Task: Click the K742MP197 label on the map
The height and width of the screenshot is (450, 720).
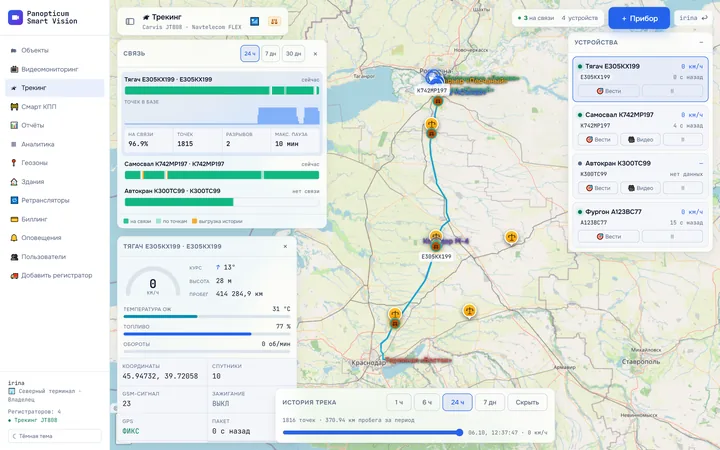Action: point(432,90)
